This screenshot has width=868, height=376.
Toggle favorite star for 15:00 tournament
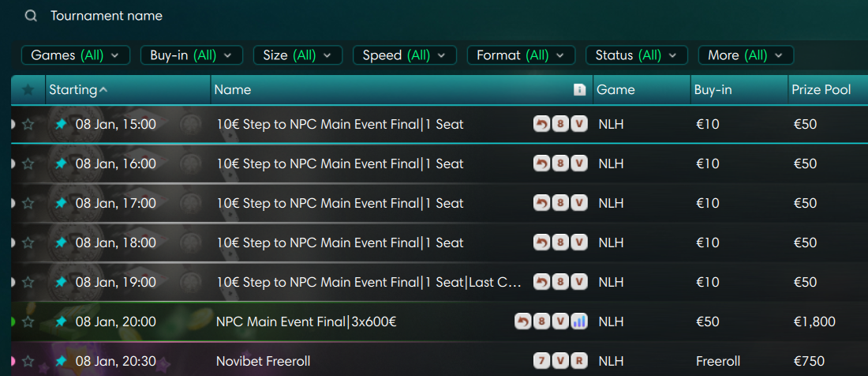pos(28,124)
